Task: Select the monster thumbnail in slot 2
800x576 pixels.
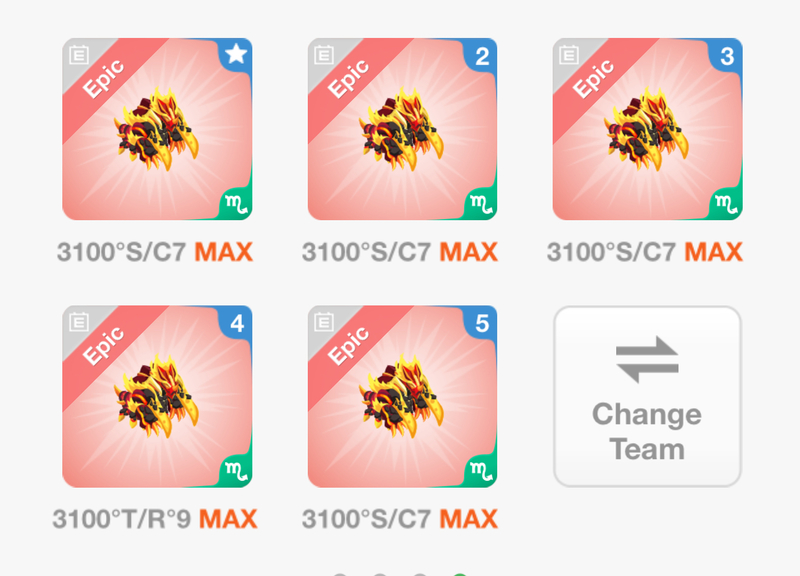Action: (x=403, y=129)
